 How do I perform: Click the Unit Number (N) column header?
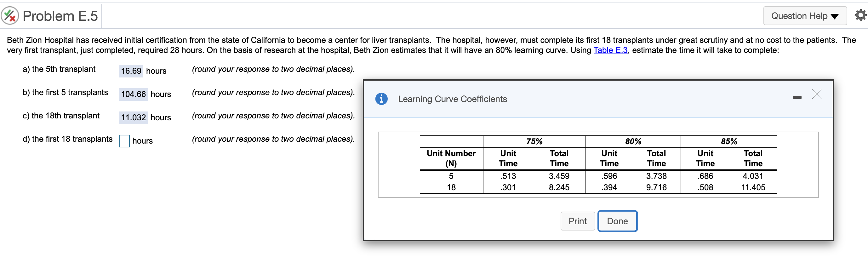click(x=451, y=158)
